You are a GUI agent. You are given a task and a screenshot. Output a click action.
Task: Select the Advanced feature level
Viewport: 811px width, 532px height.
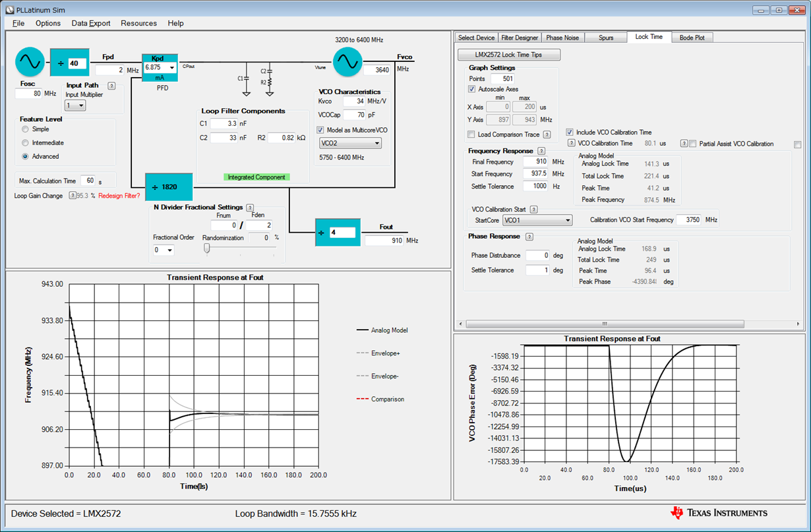tap(26, 156)
